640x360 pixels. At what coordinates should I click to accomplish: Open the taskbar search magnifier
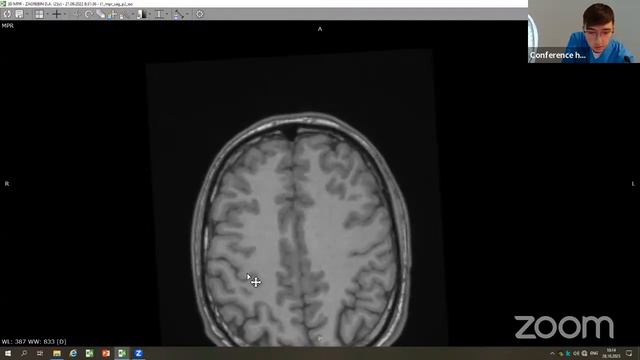[24, 353]
